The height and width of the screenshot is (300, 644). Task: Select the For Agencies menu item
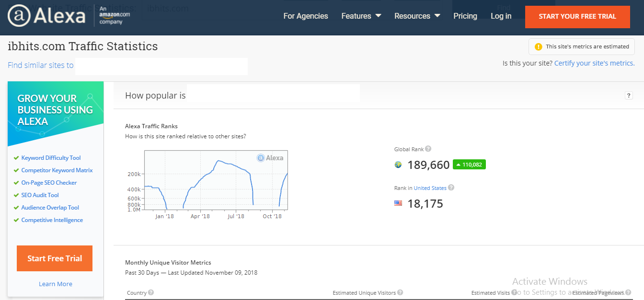coord(305,16)
